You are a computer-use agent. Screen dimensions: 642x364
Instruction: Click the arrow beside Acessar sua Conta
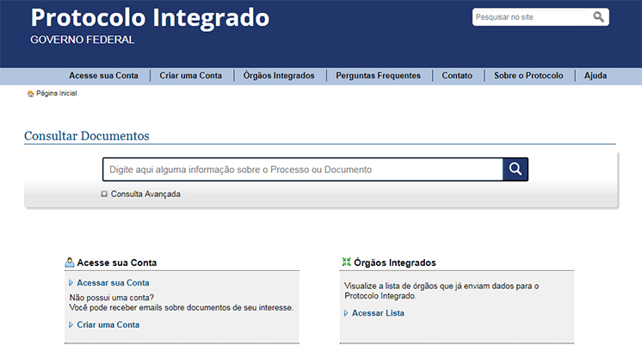tap(71, 282)
